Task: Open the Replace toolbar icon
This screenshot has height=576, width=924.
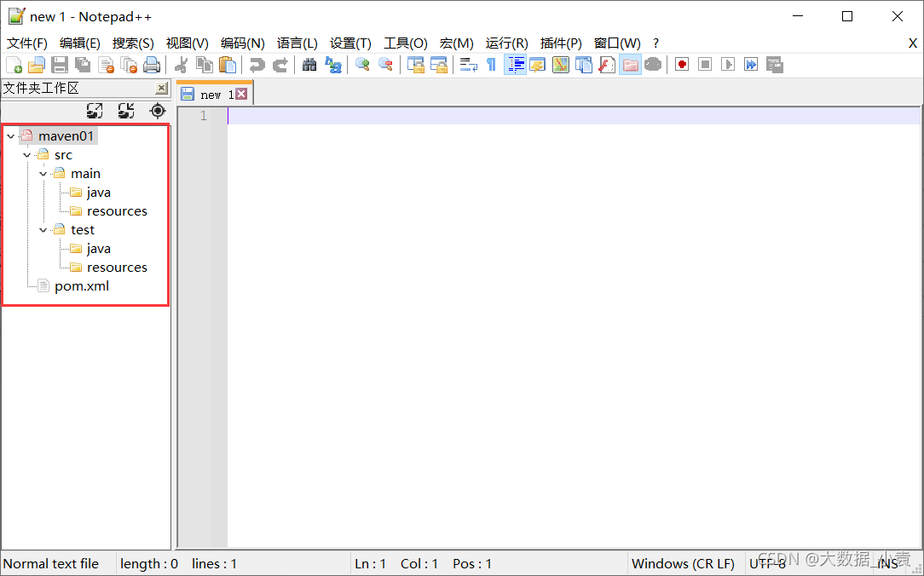Action: [x=333, y=65]
